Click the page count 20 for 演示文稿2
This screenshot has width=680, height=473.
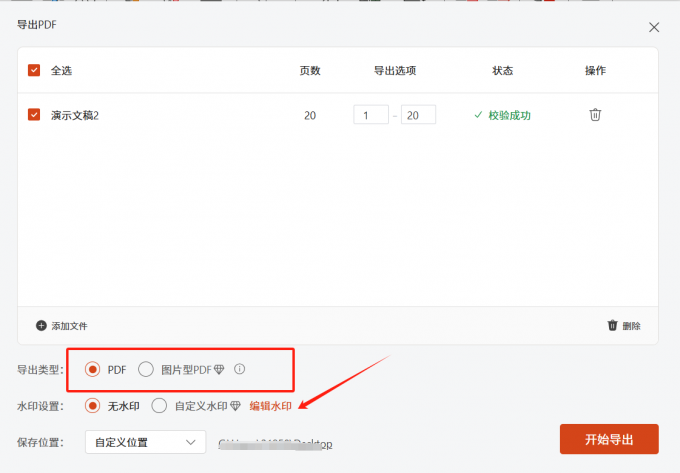(x=310, y=115)
